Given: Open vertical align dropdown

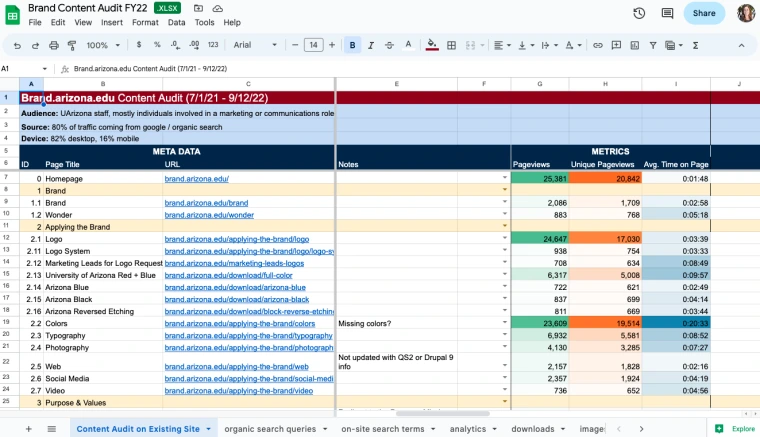Looking at the screenshot, I should tap(526, 45).
